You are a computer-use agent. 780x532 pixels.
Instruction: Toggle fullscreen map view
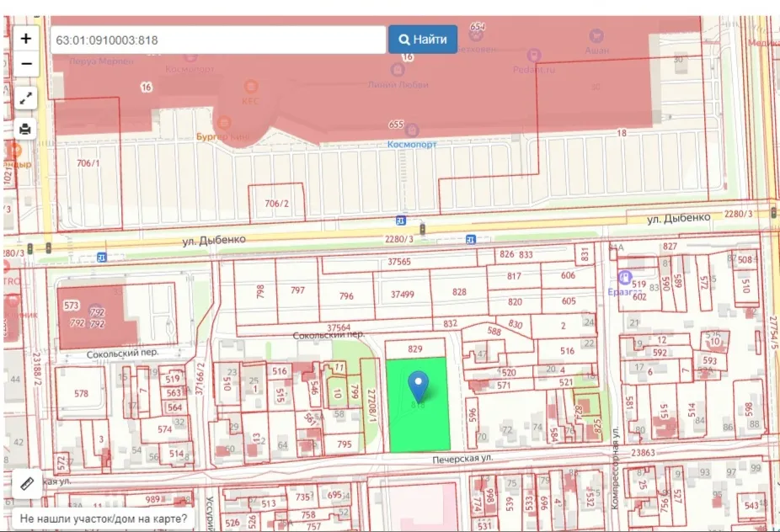(26, 98)
